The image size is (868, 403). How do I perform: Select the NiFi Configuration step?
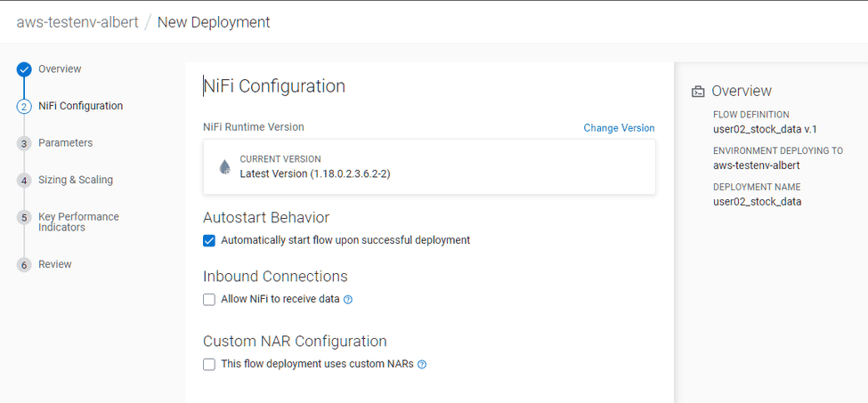click(81, 106)
